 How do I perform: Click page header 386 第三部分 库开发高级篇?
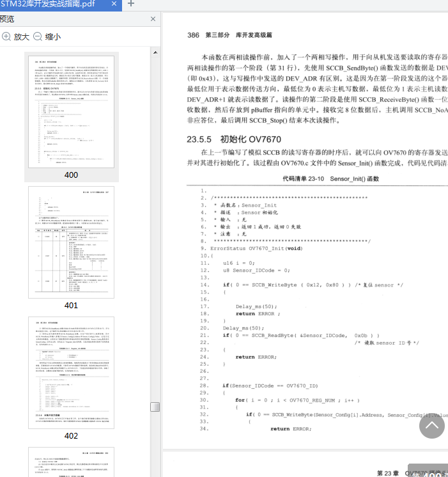pos(229,35)
